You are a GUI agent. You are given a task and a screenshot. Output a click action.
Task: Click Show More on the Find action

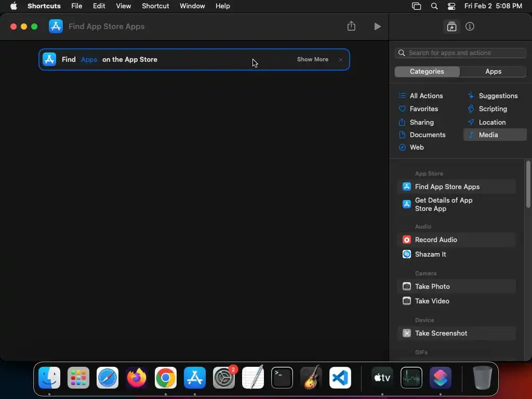tap(312, 59)
